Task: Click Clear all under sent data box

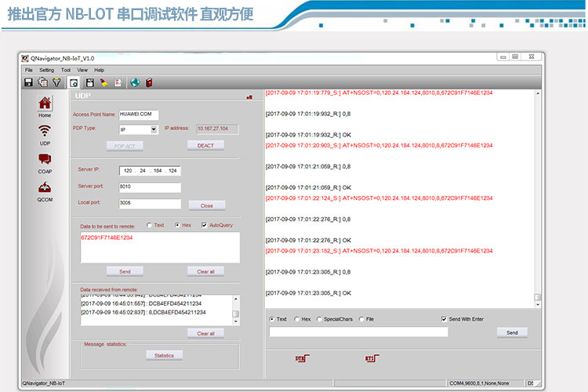Action: pos(205,271)
